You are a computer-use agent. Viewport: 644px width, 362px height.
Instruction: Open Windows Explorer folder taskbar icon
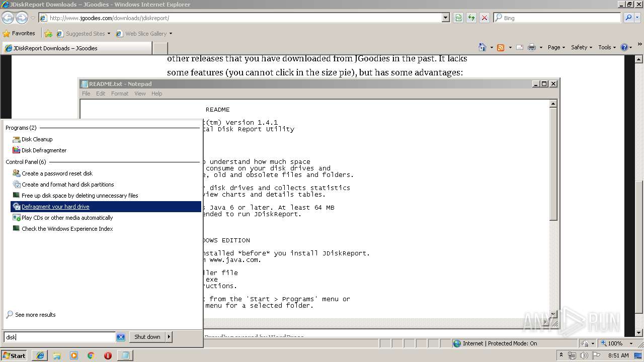57,355
